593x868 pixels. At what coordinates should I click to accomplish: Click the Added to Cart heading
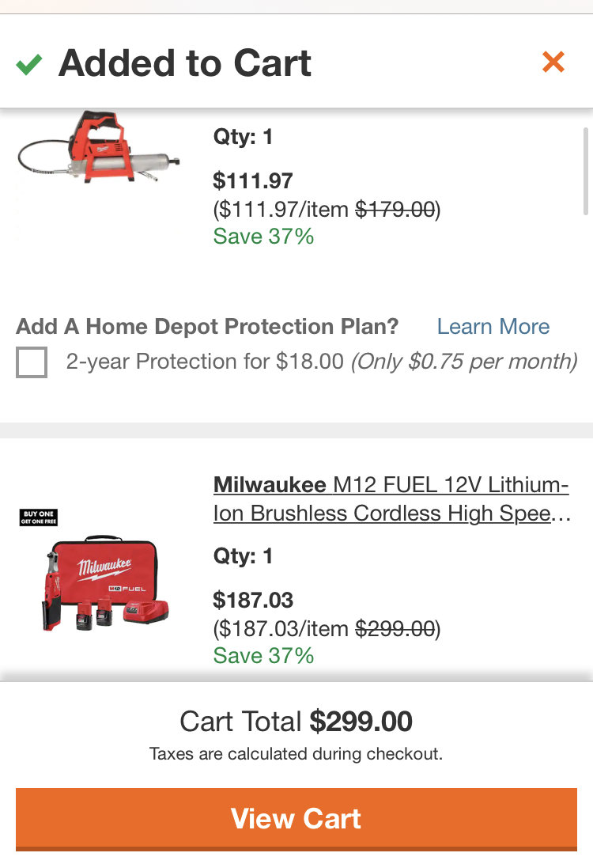click(x=185, y=63)
